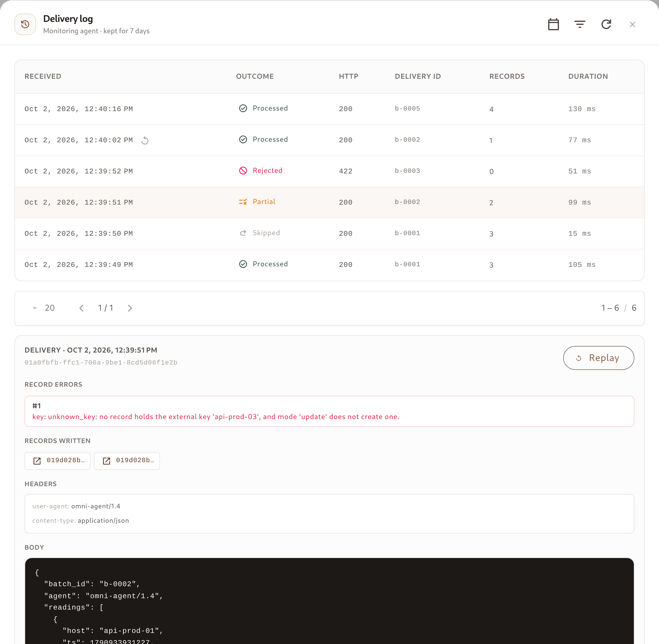Click delivery ID b-0005
659x644 pixels.
coord(407,108)
